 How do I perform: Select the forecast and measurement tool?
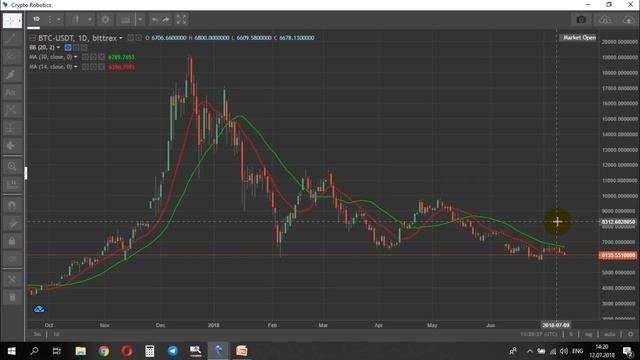11,128
